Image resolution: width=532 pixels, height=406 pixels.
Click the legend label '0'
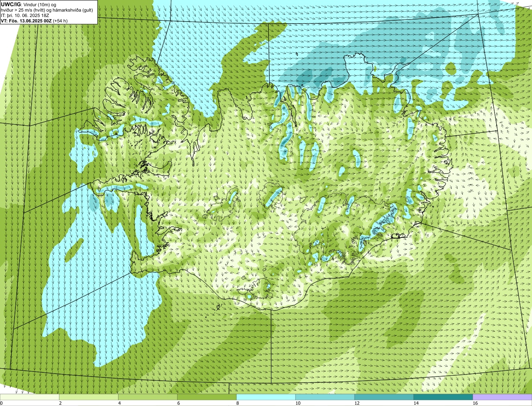coord(2,403)
